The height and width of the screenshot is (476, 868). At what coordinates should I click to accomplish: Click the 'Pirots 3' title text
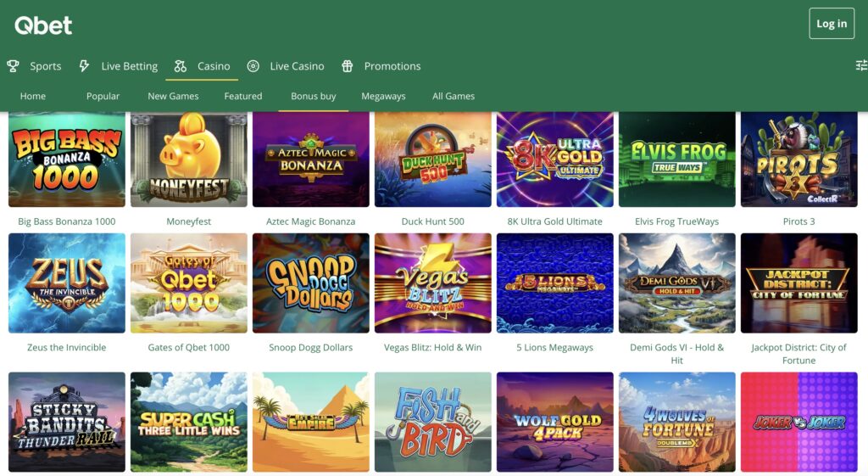pyautogui.click(x=798, y=221)
